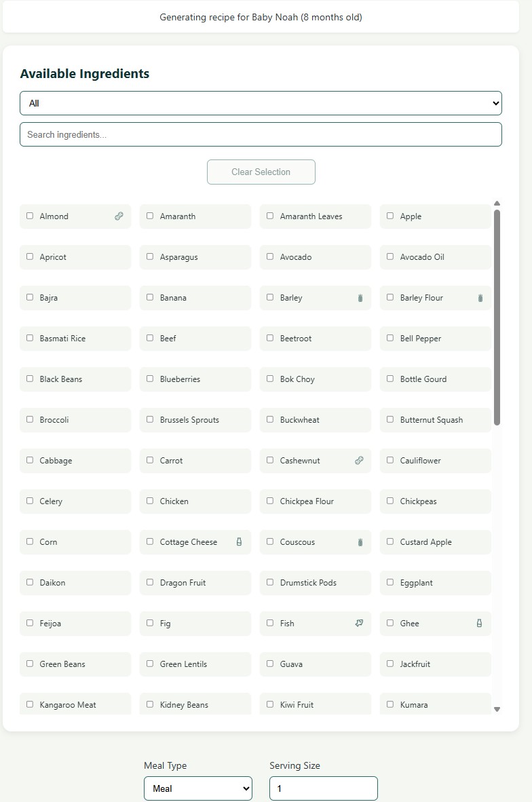Click the dairy bottle icon on Cottage Cheese

pyautogui.click(x=239, y=541)
